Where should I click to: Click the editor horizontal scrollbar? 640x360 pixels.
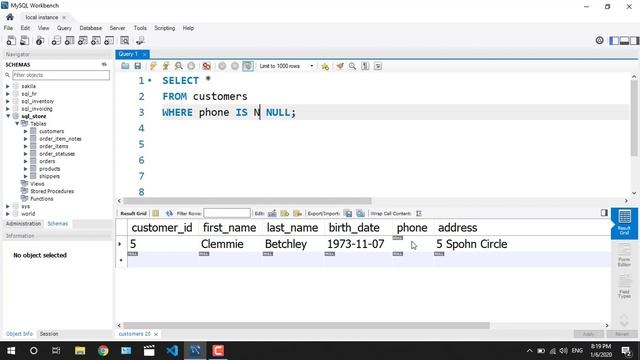pyautogui.click(x=247, y=201)
